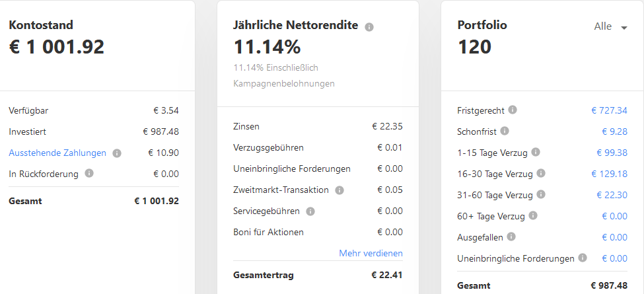Click info icon beside Ausgefallen

click(x=511, y=237)
